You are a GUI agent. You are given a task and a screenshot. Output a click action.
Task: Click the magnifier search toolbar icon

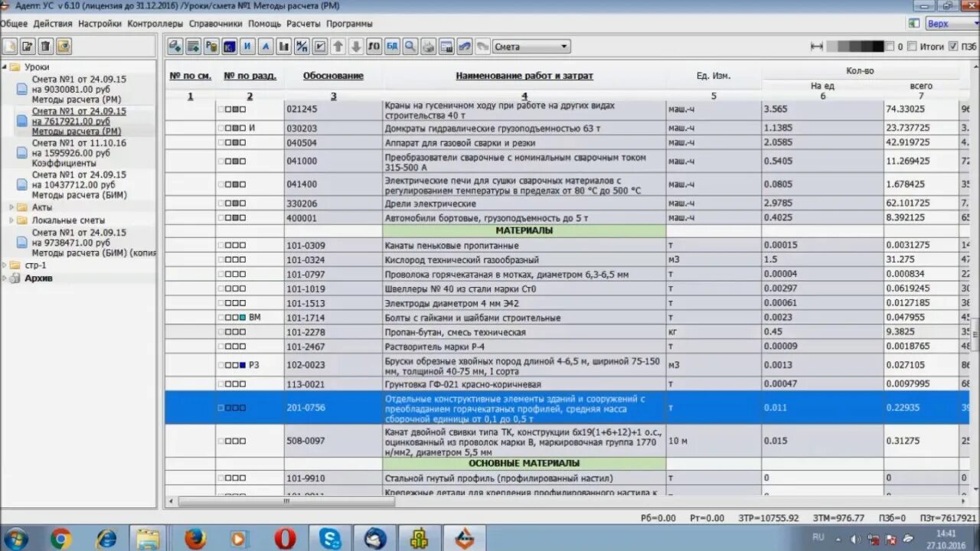(x=410, y=47)
